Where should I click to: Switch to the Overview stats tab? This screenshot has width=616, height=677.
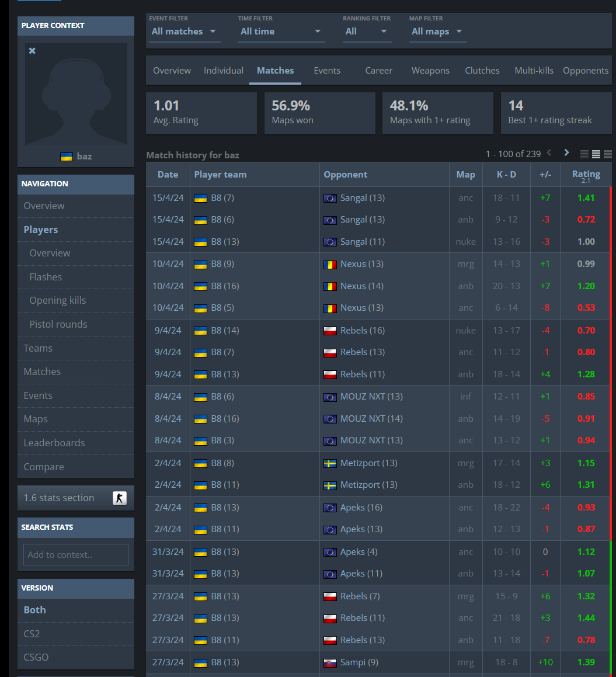coord(172,70)
